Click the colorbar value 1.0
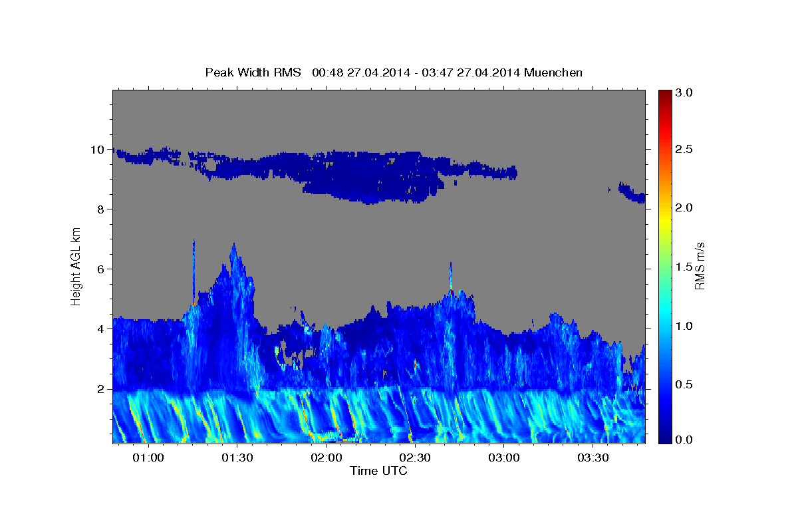798x532 pixels. [x=685, y=326]
